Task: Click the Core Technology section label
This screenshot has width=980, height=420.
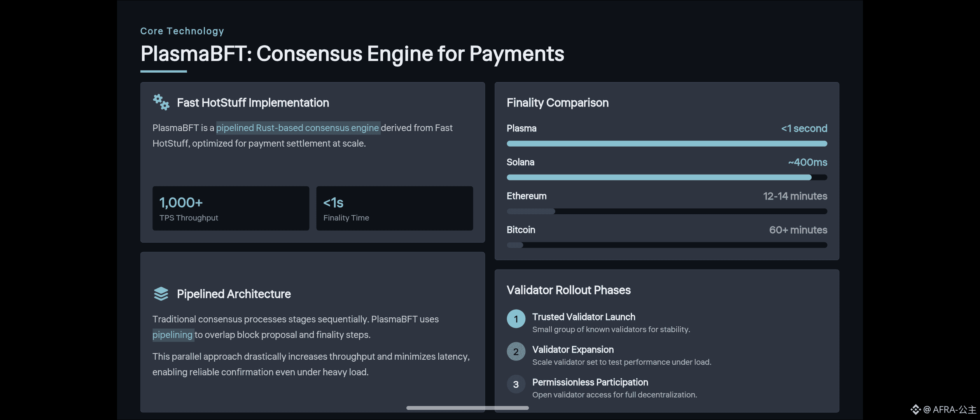Action: 182,31
